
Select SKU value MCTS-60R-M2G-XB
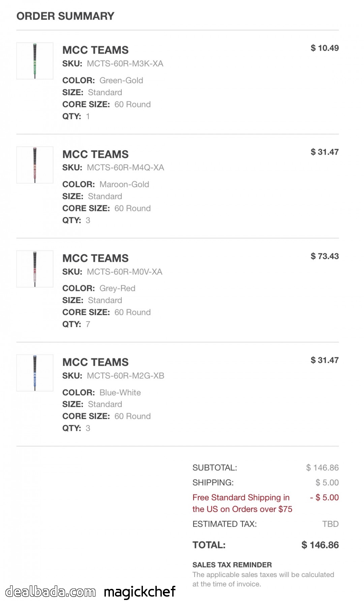point(125,376)
